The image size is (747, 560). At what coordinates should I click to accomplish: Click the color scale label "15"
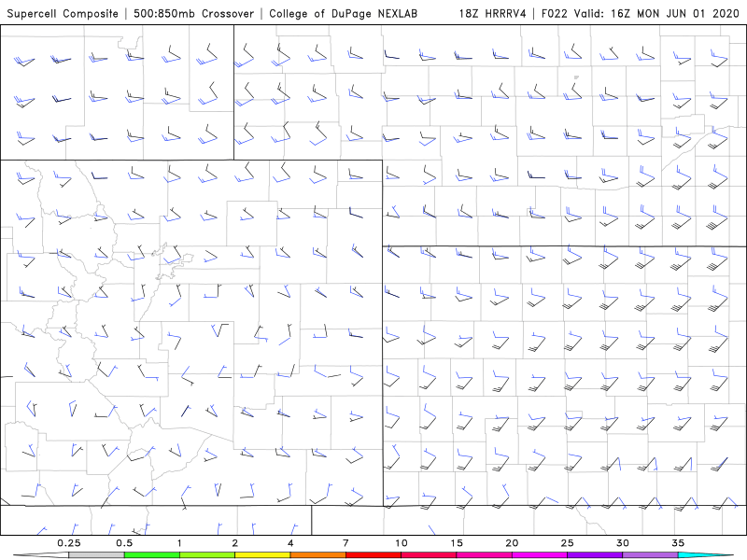[457, 543]
